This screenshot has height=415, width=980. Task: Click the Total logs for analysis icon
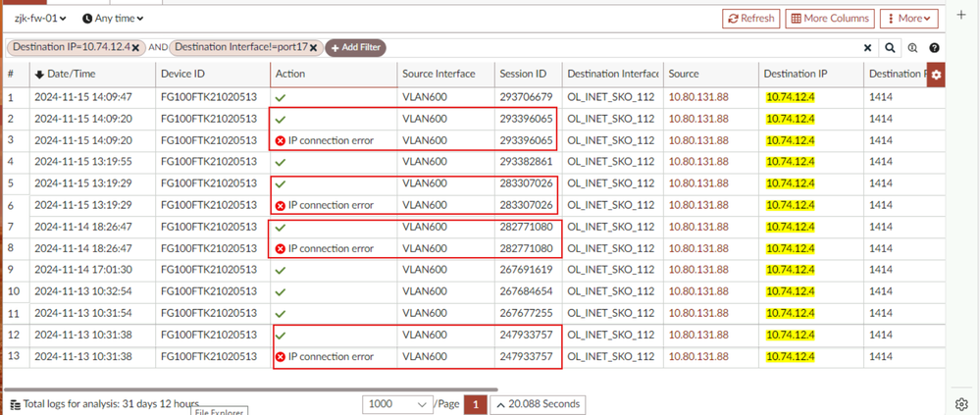point(15,404)
